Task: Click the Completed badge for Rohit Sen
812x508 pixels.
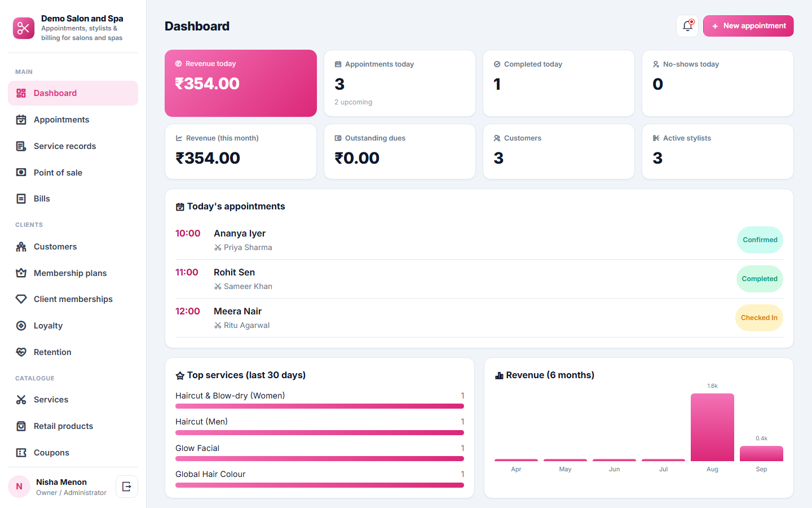Action: pos(760,279)
